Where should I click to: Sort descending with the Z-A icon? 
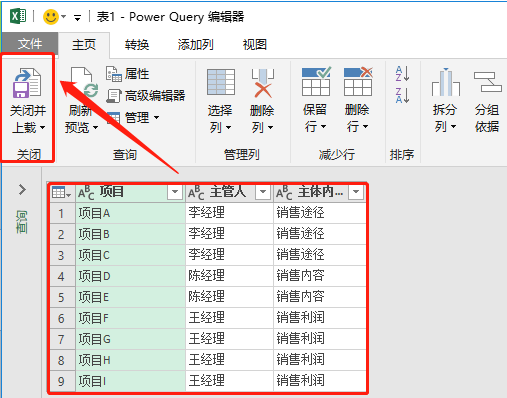[x=402, y=95]
